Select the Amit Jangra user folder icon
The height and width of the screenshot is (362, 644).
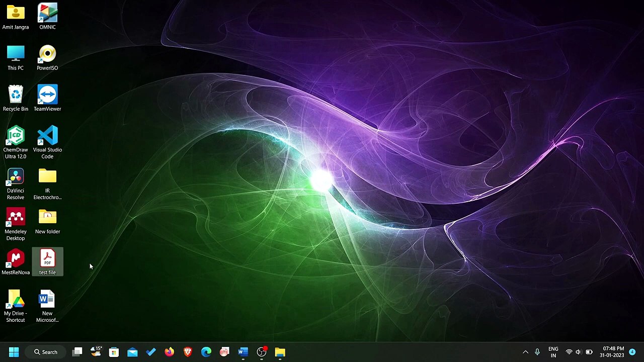(x=16, y=17)
